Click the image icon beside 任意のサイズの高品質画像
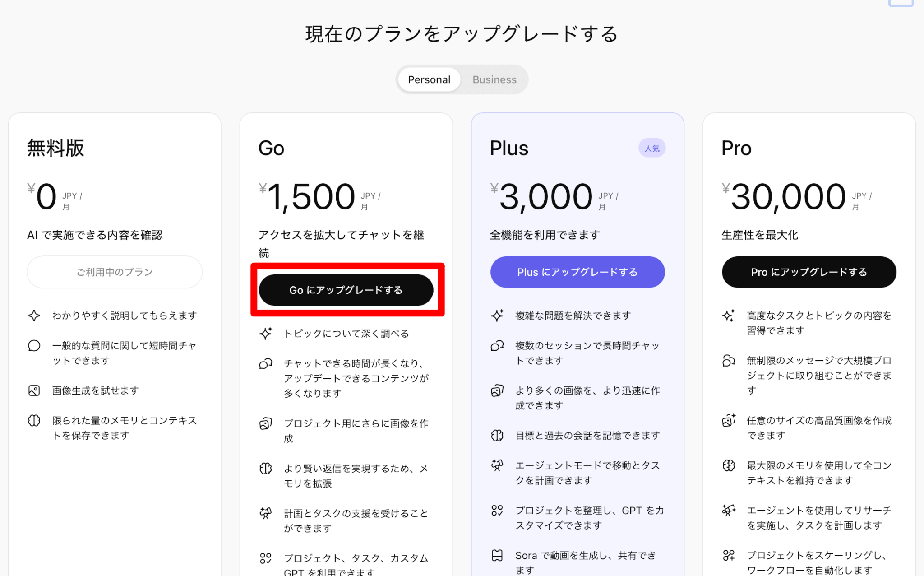 729,421
